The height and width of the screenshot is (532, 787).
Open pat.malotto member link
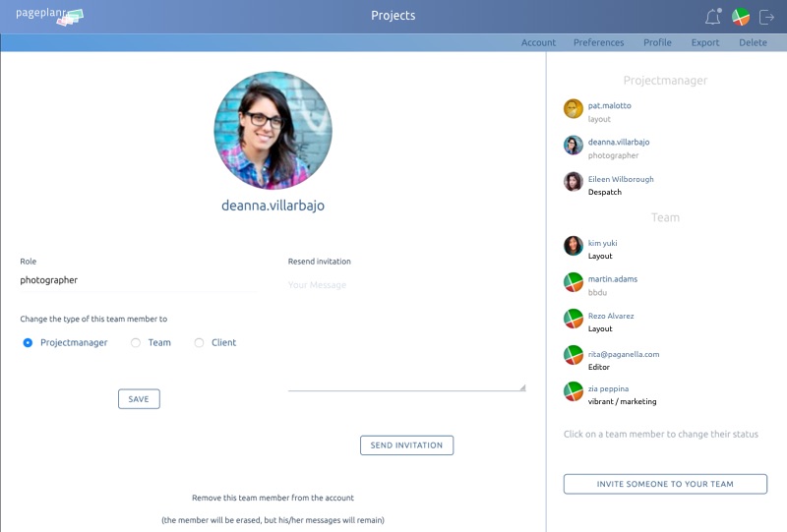(x=609, y=105)
